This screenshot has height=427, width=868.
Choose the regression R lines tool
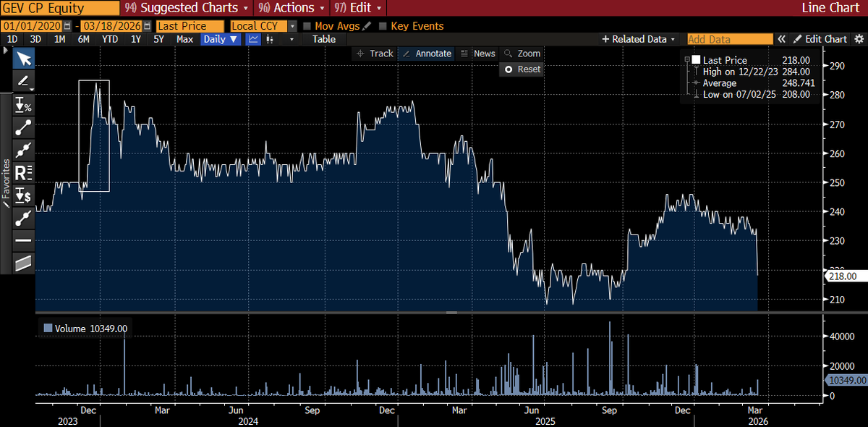[24, 172]
